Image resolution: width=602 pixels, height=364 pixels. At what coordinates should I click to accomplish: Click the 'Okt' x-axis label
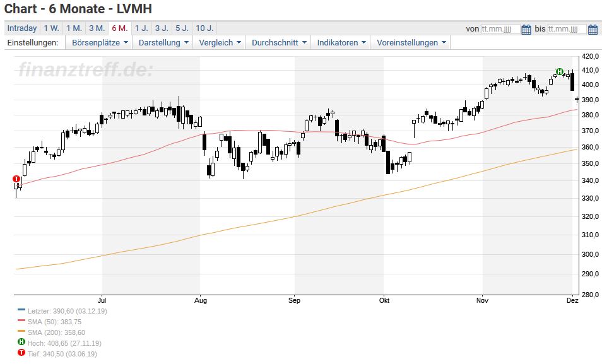pos(384,300)
